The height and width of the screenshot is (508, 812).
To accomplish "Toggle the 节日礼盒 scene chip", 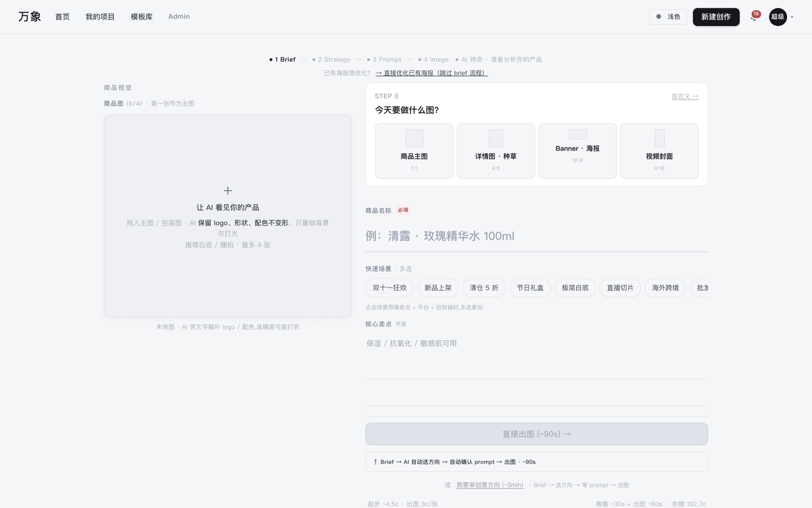I will [x=530, y=288].
